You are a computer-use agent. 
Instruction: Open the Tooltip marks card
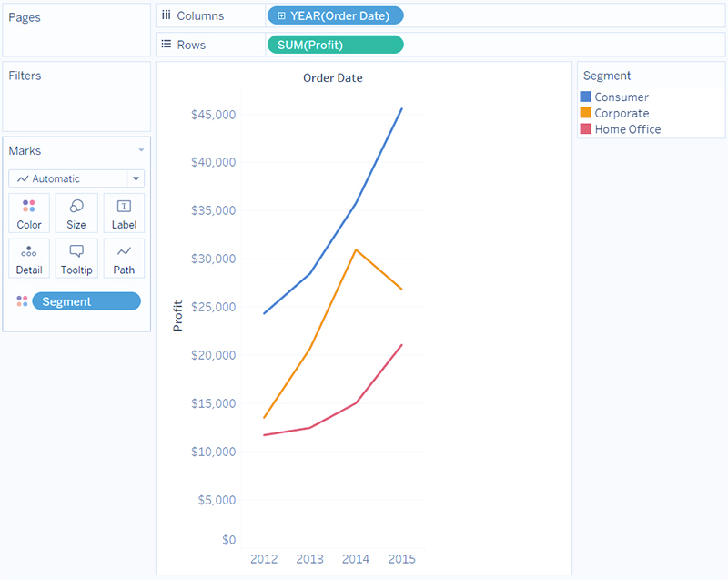click(x=76, y=259)
